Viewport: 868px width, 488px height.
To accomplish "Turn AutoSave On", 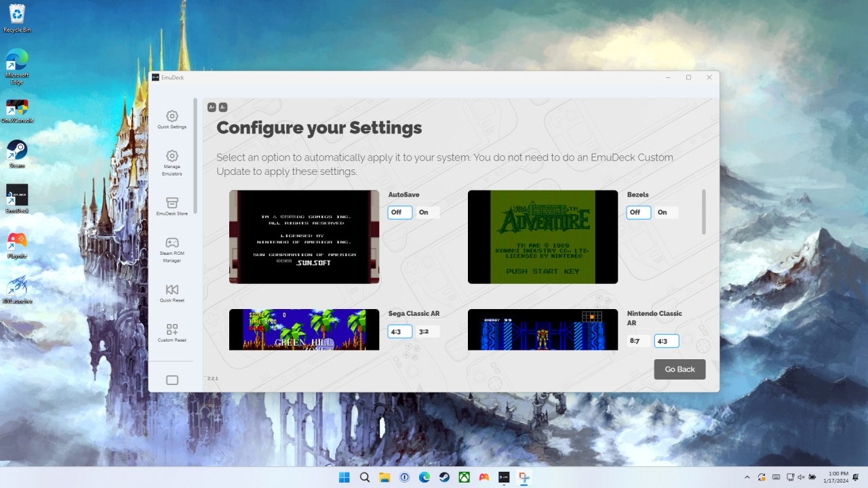I will click(x=425, y=212).
